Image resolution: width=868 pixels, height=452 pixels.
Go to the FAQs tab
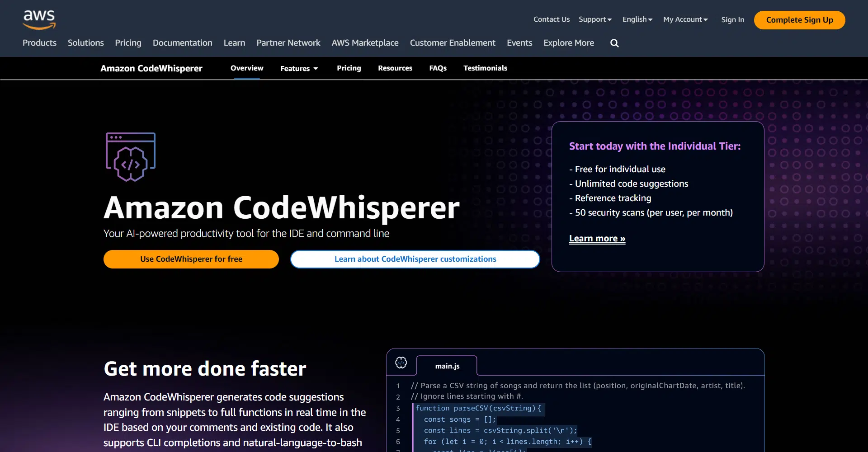(x=438, y=68)
